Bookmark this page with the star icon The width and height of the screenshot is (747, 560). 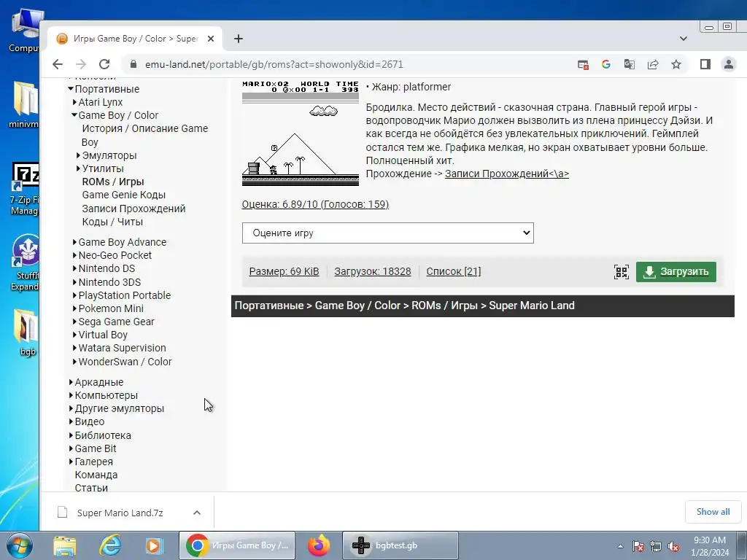[676, 64]
